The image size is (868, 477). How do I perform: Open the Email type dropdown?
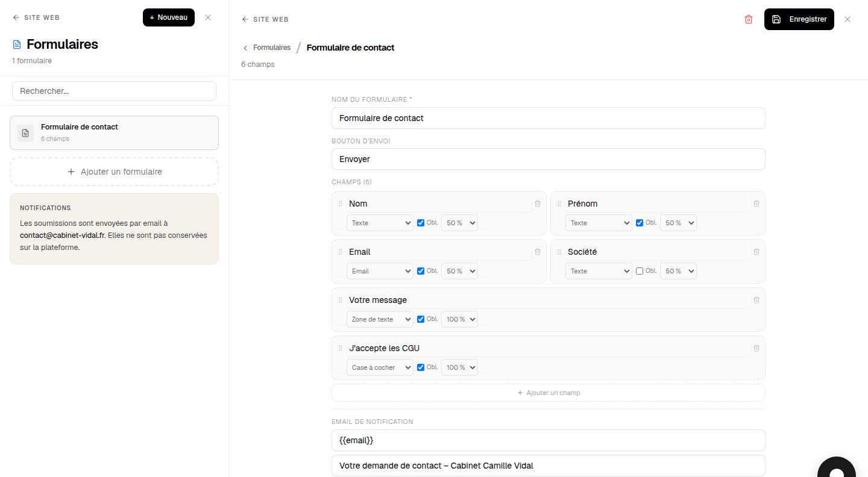pos(380,271)
